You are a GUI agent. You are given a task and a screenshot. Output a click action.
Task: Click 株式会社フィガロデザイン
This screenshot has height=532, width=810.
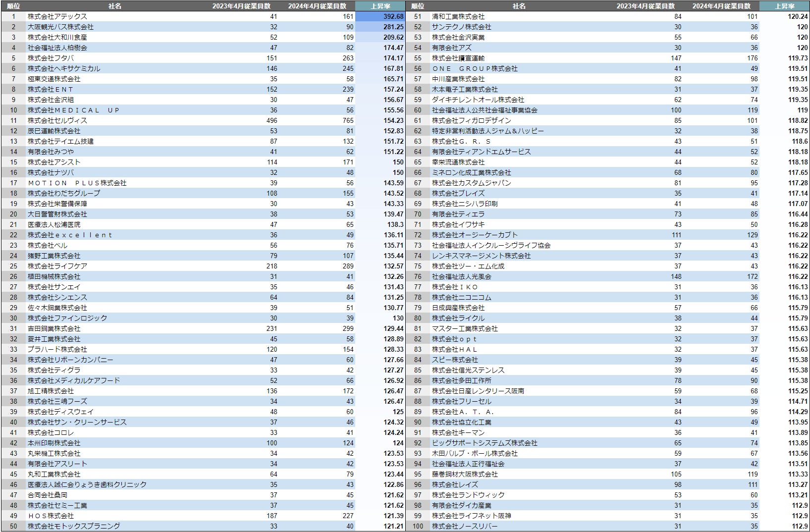click(472, 120)
